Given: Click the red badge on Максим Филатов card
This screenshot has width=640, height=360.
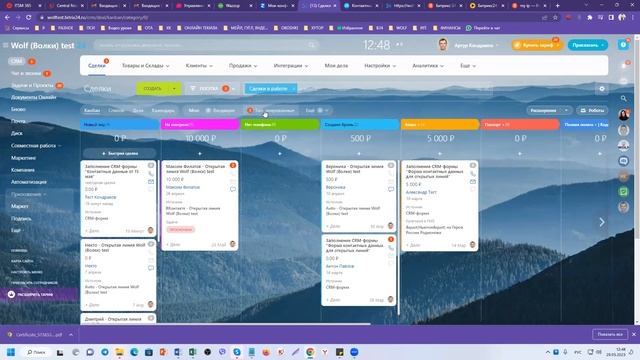Looking at the screenshot, I should pos(233,165).
